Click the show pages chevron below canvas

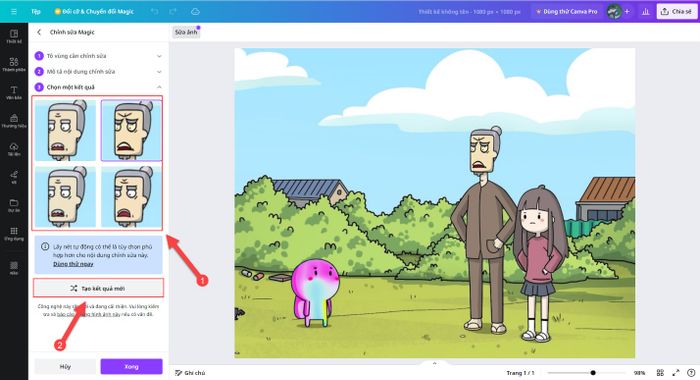[x=434, y=363]
